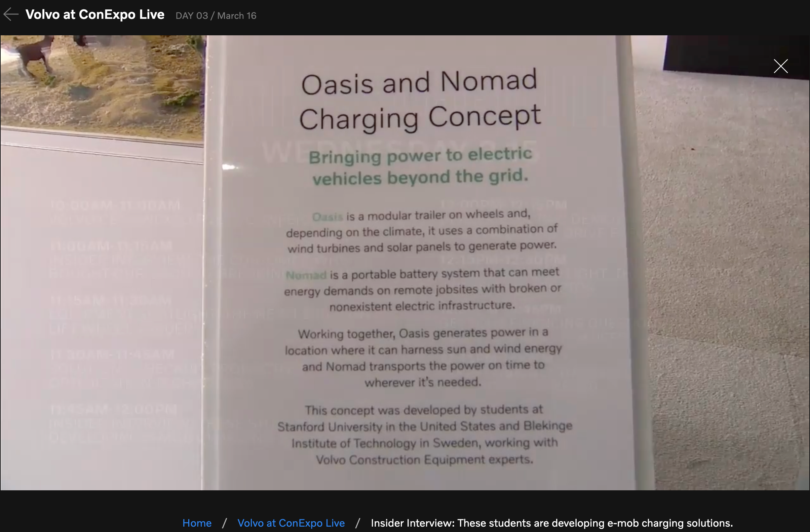
Task: Click the green word Oasis in the video
Action: pos(327,217)
